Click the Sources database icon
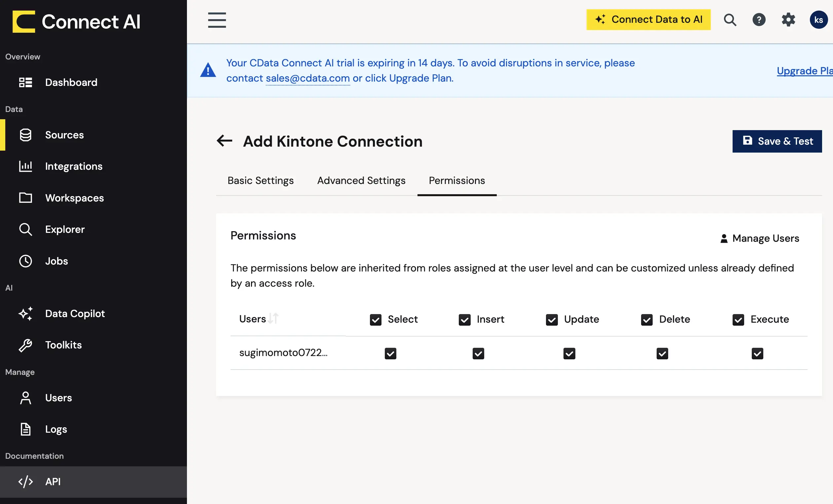Screen dimensions: 833x504 coord(25,135)
